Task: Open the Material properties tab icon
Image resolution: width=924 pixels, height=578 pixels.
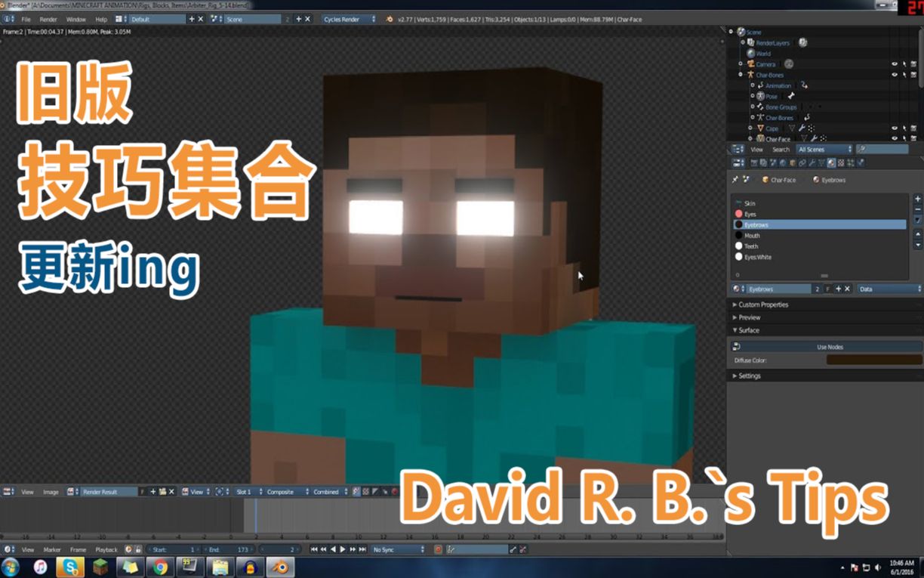Action: coord(831,162)
